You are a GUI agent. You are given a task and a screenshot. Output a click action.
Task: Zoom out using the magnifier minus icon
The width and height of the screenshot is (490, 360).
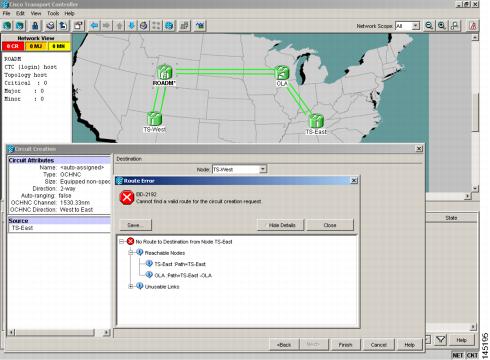[x=429, y=26]
